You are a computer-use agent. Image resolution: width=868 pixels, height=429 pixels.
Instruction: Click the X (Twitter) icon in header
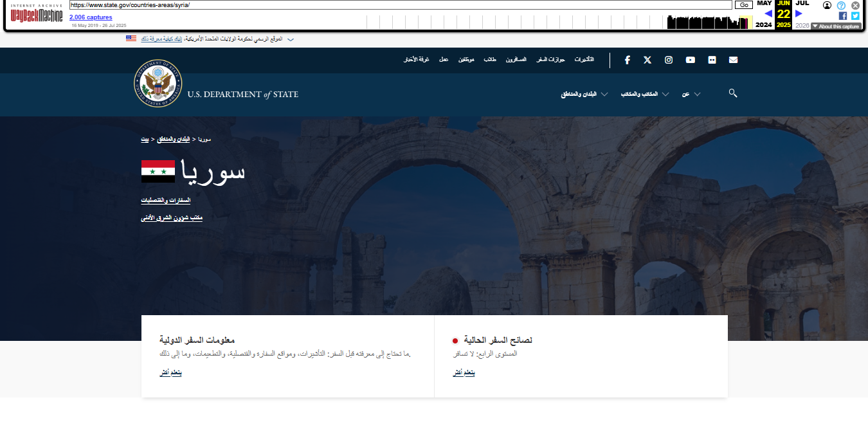pyautogui.click(x=647, y=60)
